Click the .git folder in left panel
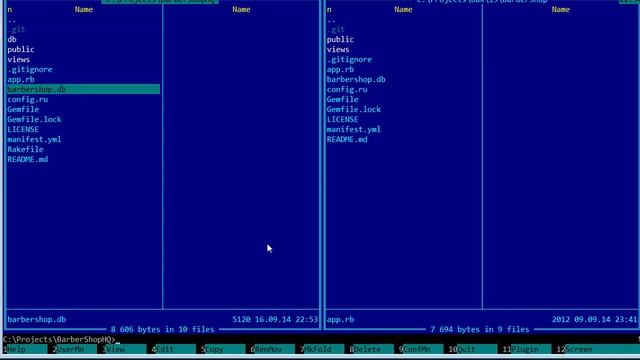Image resolution: width=640 pixels, height=360 pixels. (16, 29)
